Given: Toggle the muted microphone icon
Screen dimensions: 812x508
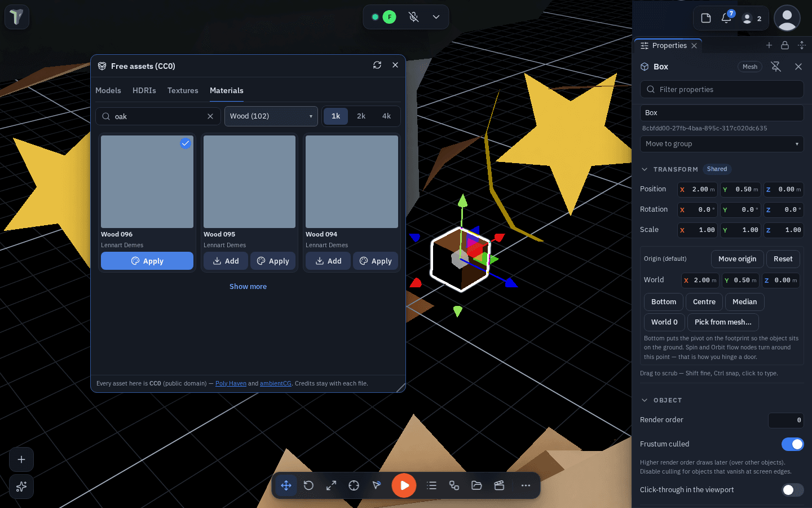Looking at the screenshot, I should click(414, 17).
